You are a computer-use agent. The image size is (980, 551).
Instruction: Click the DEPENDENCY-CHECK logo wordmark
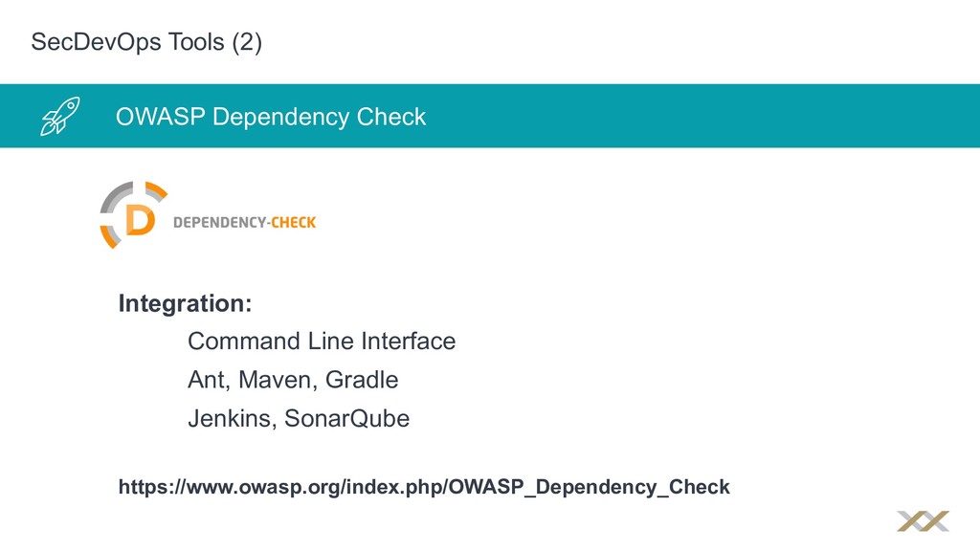[244, 222]
